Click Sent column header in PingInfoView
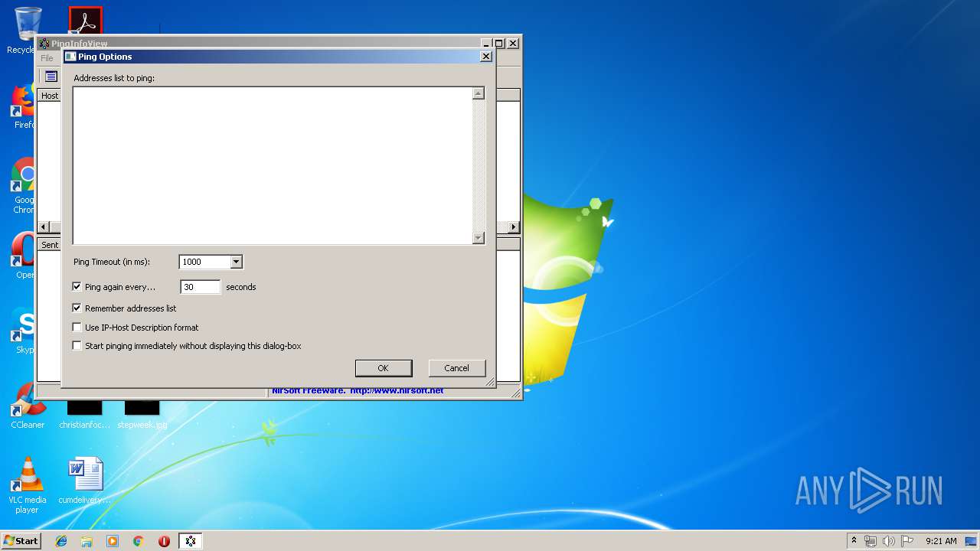Viewport: 980px width, 551px height. click(x=50, y=245)
